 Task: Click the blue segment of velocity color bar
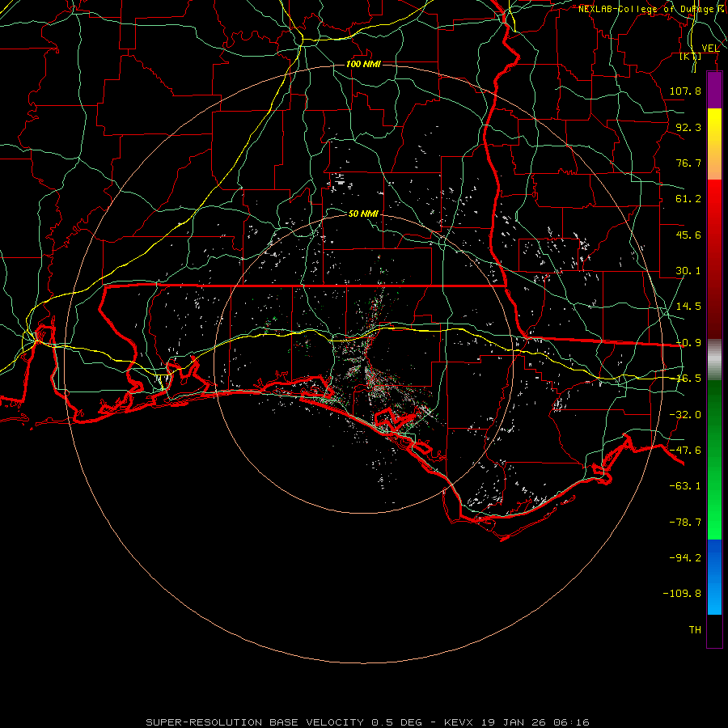[714, 577]
